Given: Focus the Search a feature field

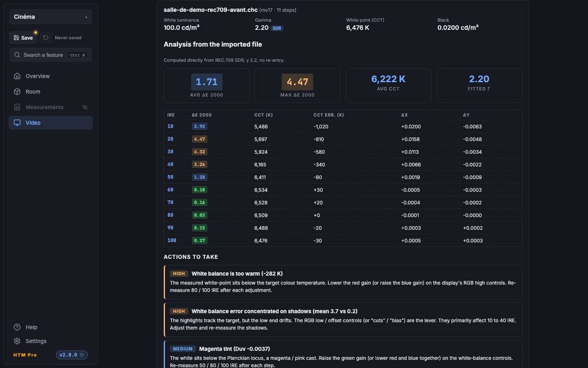Looking at the screenshot, I should point(51,55).
